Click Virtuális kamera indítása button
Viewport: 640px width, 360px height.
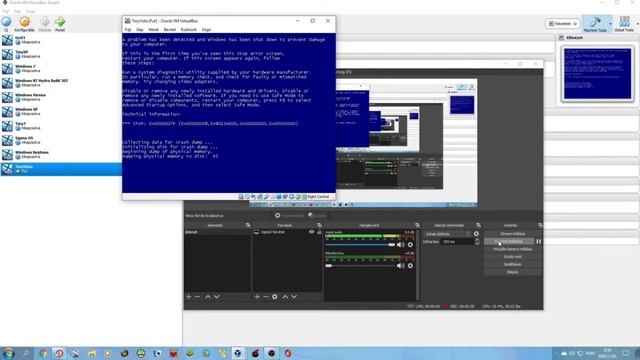pyautogui.click(x=513, y=249)
